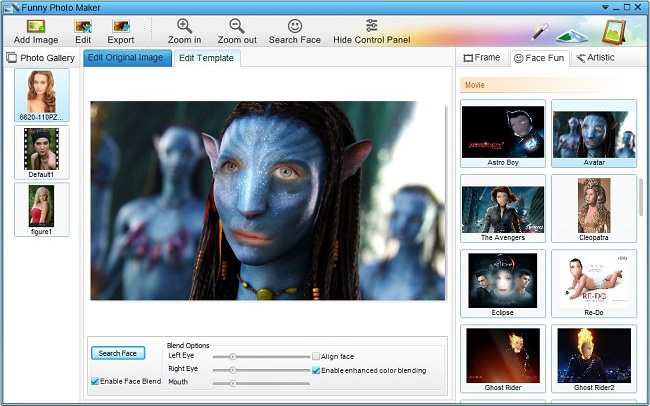Image resolution: width=650 pixels, height=406 pixels.
Task: Click the stacked photos icon at top right
Action: point(572,36)
